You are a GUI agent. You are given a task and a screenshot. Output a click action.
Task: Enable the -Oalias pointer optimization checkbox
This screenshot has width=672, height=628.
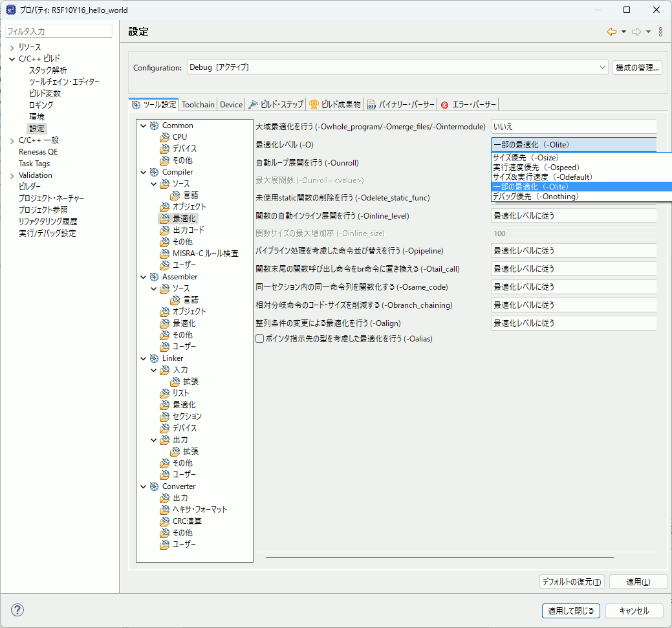(260, 338)
